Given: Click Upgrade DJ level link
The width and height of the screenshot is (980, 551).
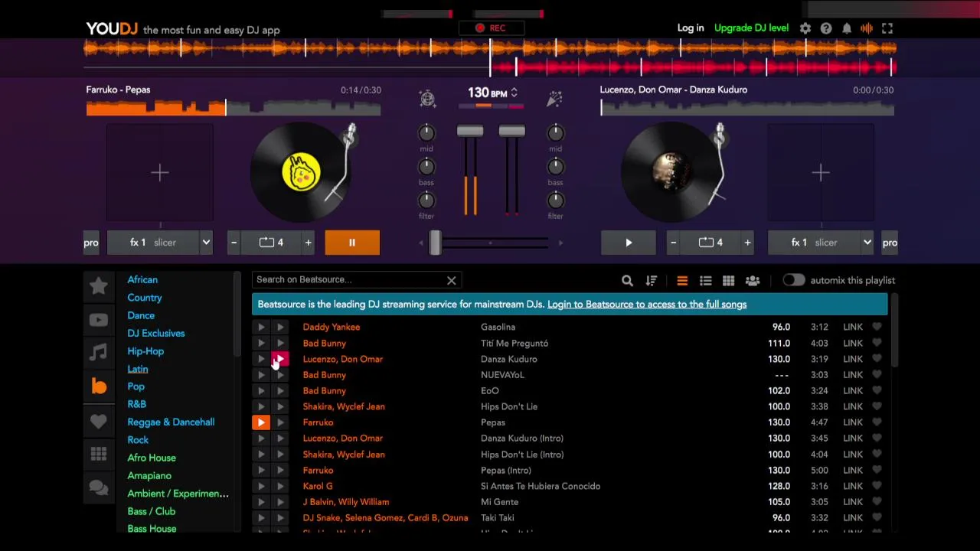Looking at the screenshot, I should click(751, 28).
